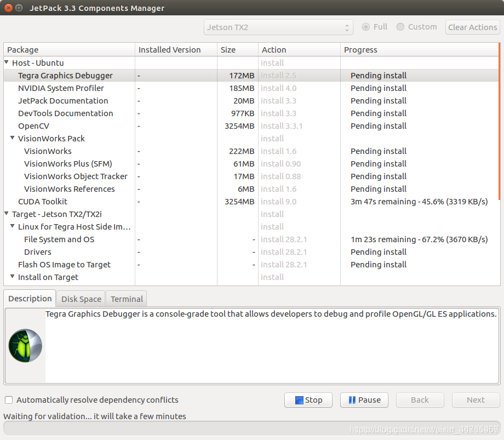Click the Size column header
Viewport: 504px width, 440px height.
[x=238, y=49]
